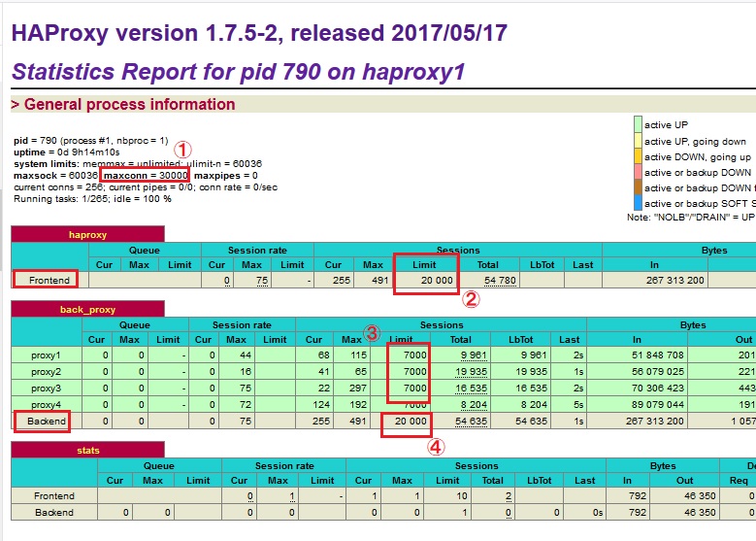Viewport: 756px width, 541px height.
Task: Click proxy1 sessions limit '7000'
Action: [x=415, y=355]
